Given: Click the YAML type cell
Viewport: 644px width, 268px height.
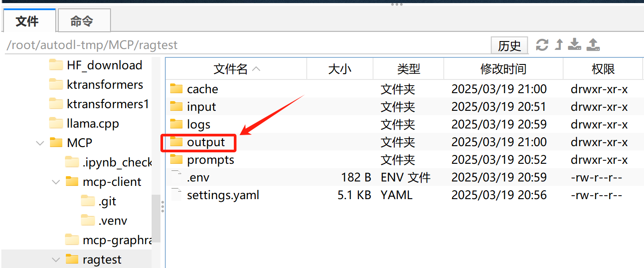Looking at the screenshot, I should (396, 195).
